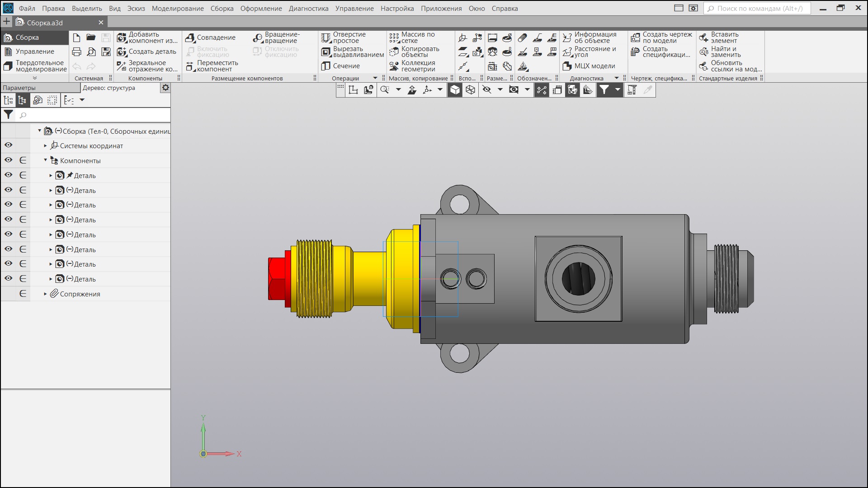The height and width of the screenshot is (488, 868).
Task: Click Обновить ссылки на модели
Action: pos(730,66)
